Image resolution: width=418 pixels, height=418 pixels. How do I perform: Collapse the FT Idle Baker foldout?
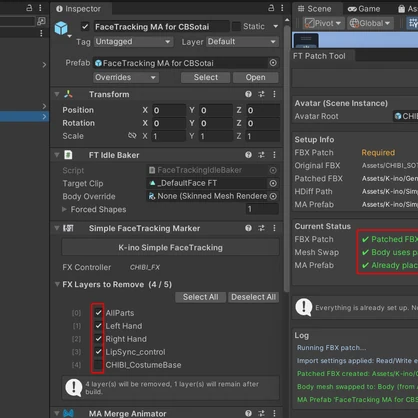57,155
